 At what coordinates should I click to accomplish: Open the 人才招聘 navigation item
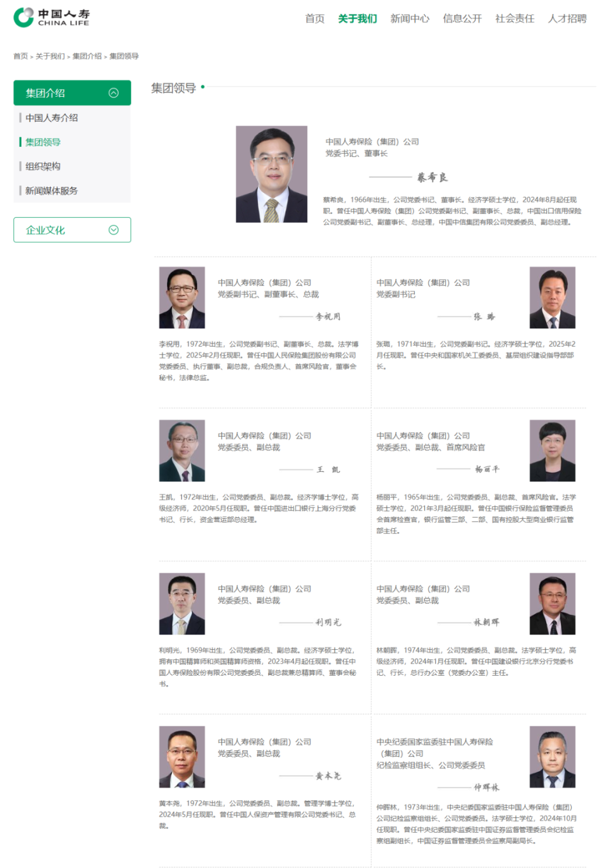click(567, 18)
